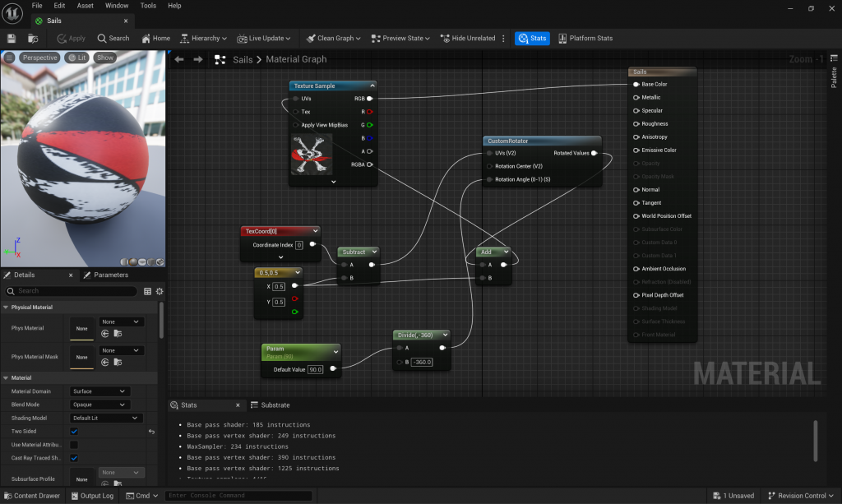Toggle the Two Sided checkbox
This screenshot has height=504, width=842.
click(x=74, y=431)
